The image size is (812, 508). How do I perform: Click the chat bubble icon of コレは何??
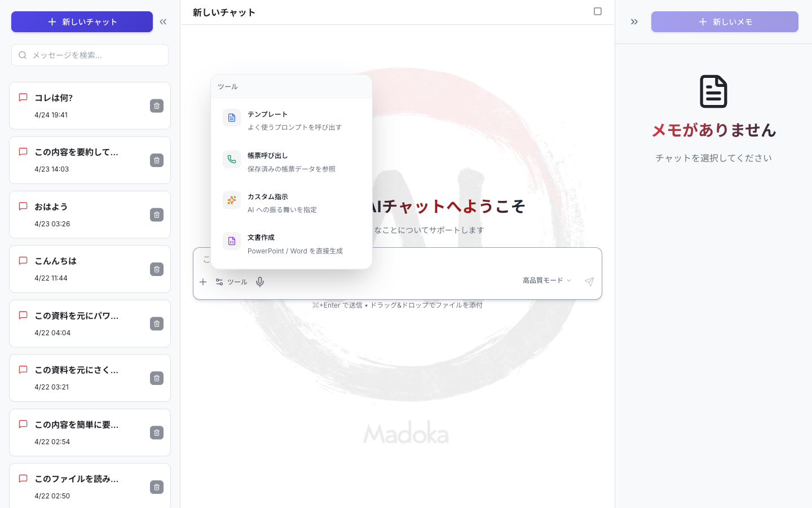[23, 97]
